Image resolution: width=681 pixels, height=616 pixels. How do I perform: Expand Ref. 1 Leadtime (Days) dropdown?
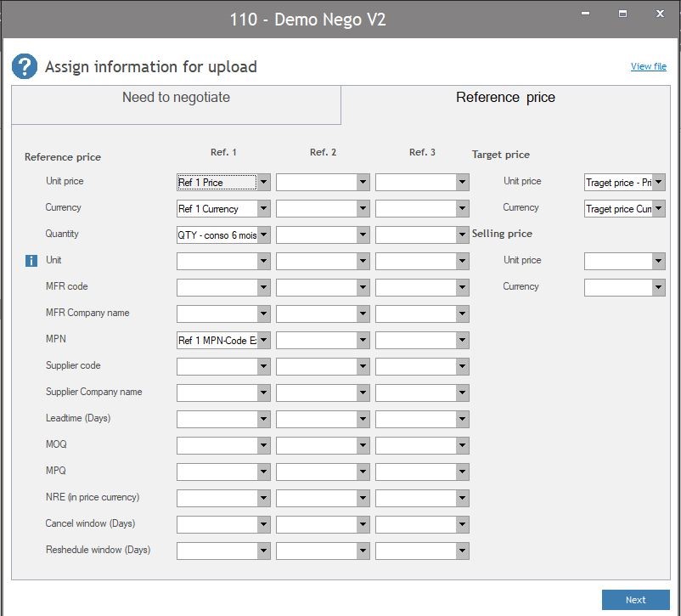pos(263,420)
